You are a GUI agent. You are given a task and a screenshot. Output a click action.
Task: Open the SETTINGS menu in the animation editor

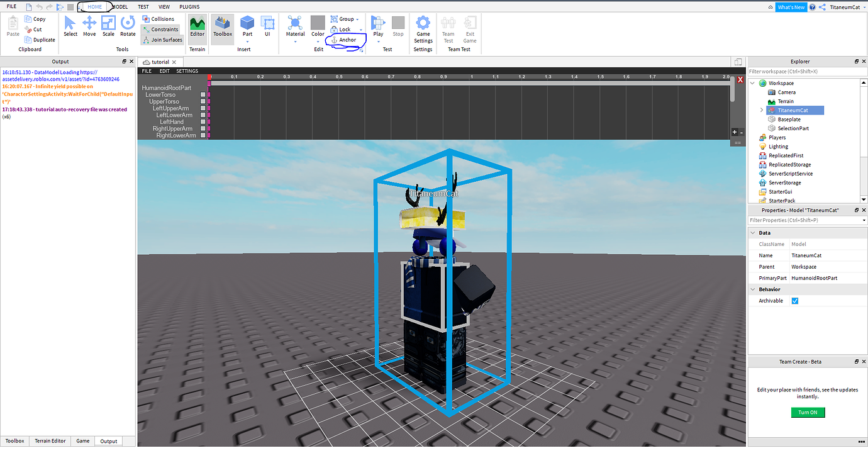(x=187, y=70)
